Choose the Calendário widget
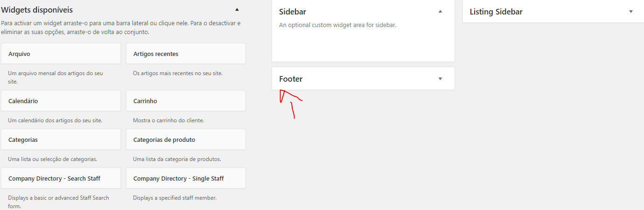 tap(61, 101)
